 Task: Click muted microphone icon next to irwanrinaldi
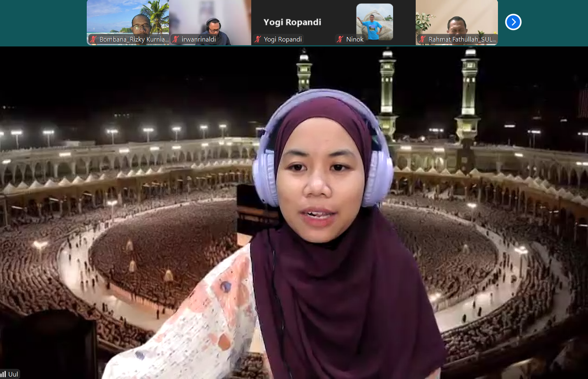[176, 39]
